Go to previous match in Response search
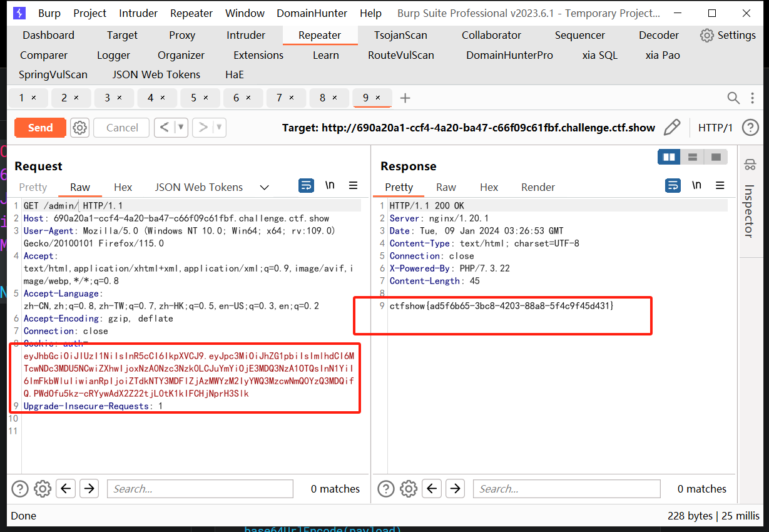This screenshot has width=769, height=532. tap(432, 488)
